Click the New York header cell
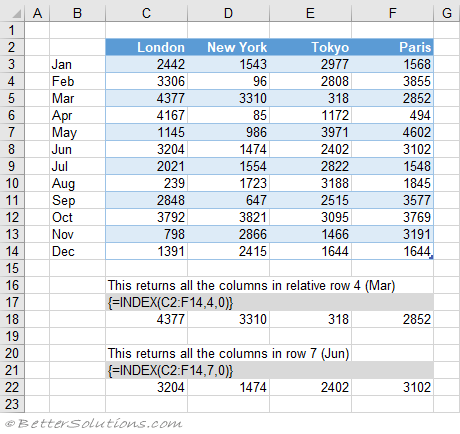Image resolution: width=460 pixels, height=434 pixels. coord(228,47)
